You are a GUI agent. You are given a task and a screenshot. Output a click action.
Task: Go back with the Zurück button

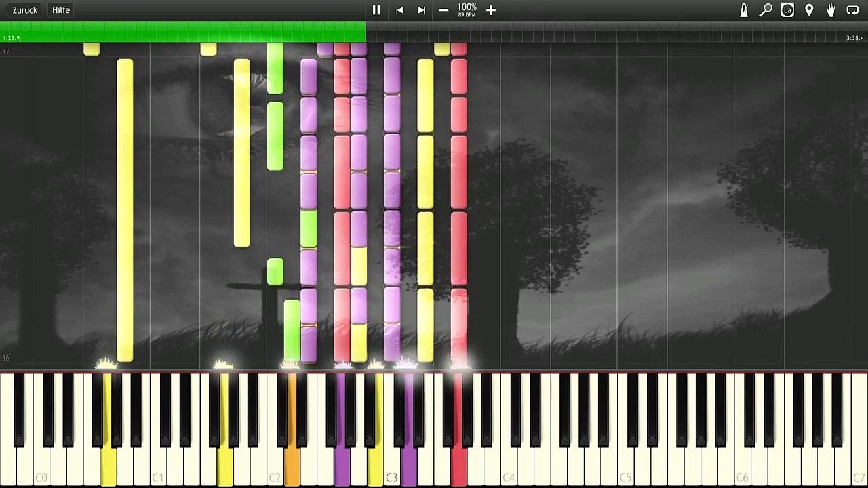point(24,10)
